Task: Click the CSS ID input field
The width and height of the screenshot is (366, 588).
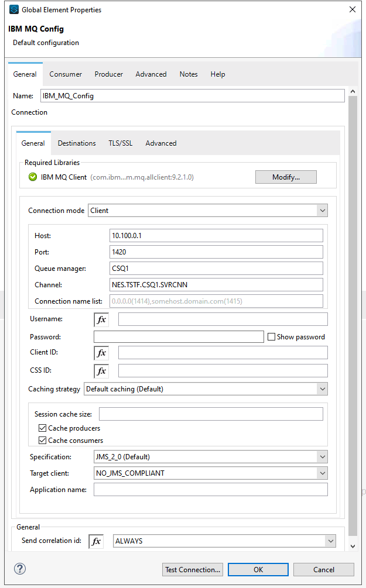Action: pyautogui.click(x=223, y=370)
